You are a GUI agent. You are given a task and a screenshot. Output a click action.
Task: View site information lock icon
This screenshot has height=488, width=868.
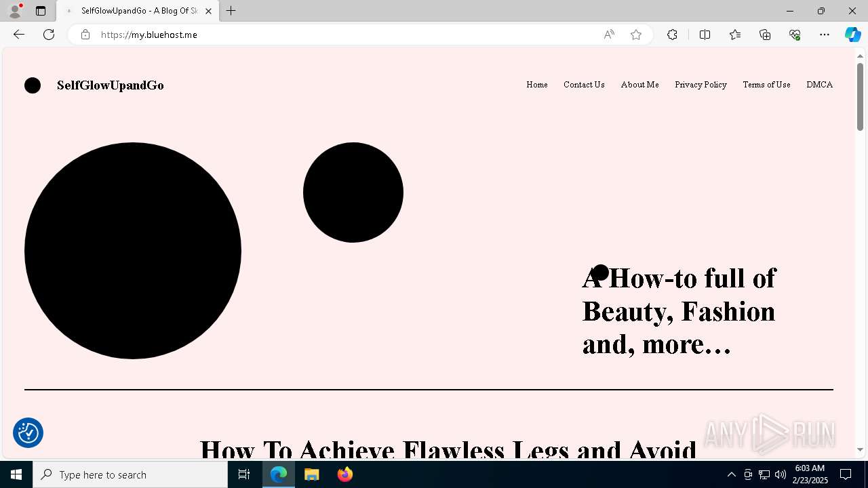pyautogui.click(x=85, y=35)
